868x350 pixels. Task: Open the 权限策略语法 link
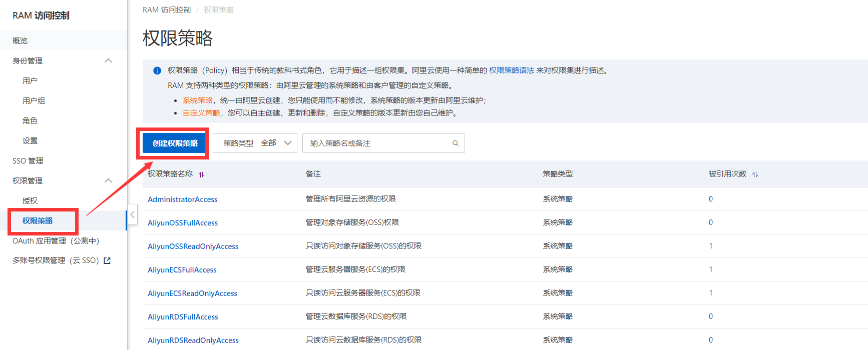click(512, 70)
